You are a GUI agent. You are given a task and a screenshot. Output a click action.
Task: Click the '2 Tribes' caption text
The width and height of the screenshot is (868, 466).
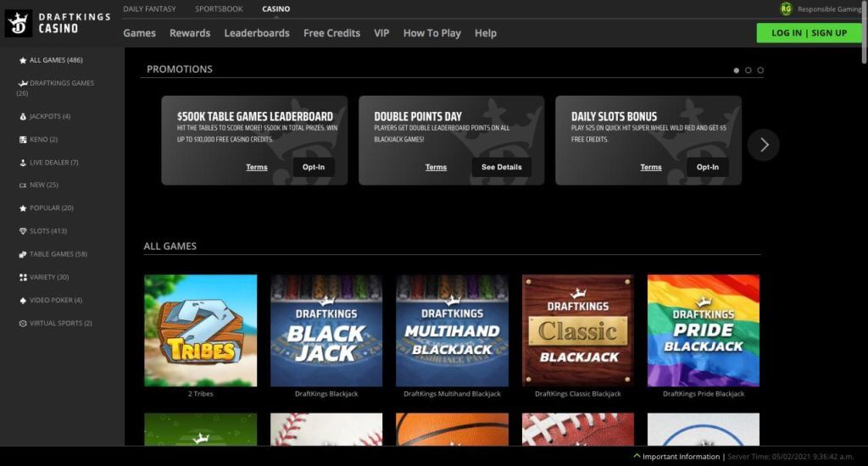point(200,394)
